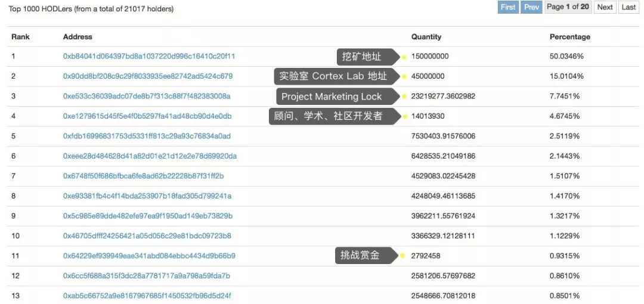Select percentage 1.1229%
The image size is (644, 304).
coord(565,236)
